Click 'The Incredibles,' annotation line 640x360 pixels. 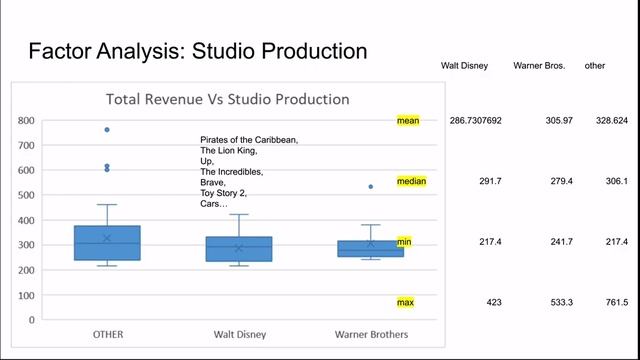[231, 172]
